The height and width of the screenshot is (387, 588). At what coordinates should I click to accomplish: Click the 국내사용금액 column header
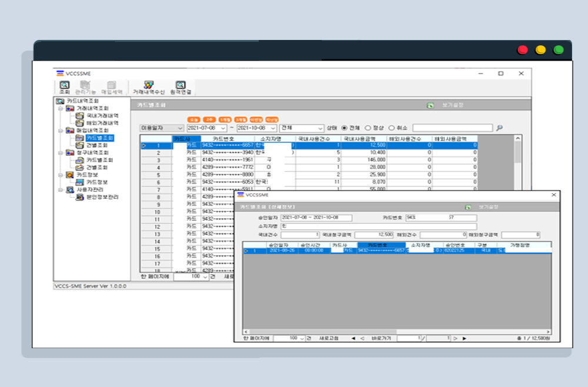point(364,139)
